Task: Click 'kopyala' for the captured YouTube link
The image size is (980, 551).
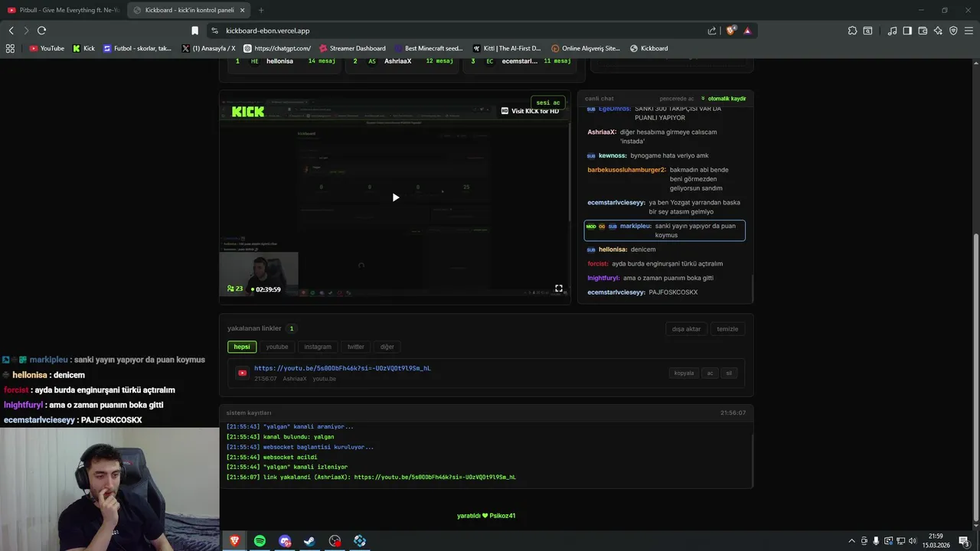Action: pyautogui.click(x=684, y=373)
